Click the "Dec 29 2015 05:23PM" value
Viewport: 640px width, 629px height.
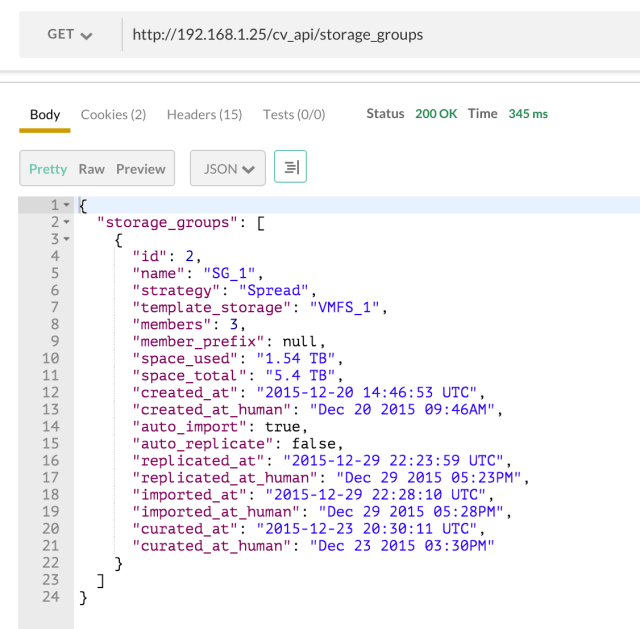429,478
